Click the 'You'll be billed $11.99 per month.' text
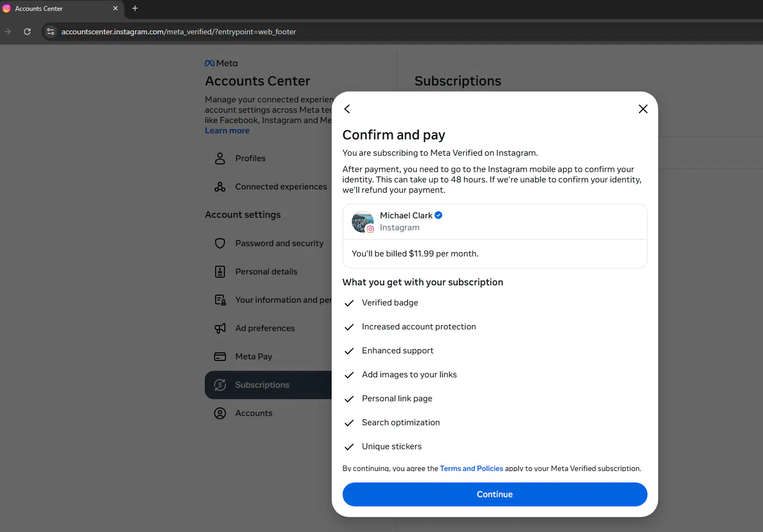 [x=415, y=254]
